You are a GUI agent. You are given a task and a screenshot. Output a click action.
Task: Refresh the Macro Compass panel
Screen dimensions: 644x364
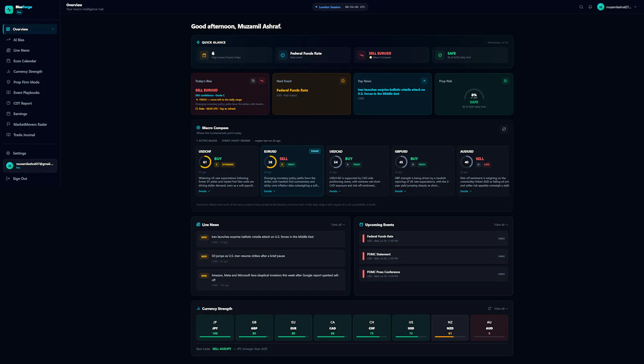504,129
